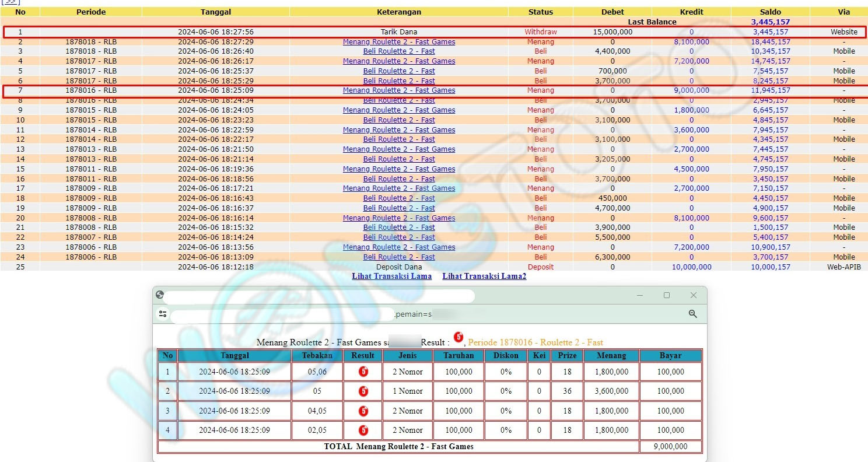
Task: Open Lihat Transaksi Lama link
Action: (x=391, y=276)
